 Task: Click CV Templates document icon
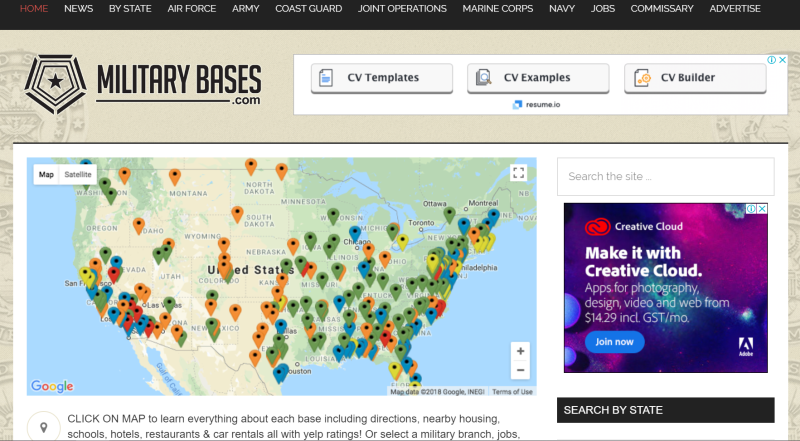326,78
